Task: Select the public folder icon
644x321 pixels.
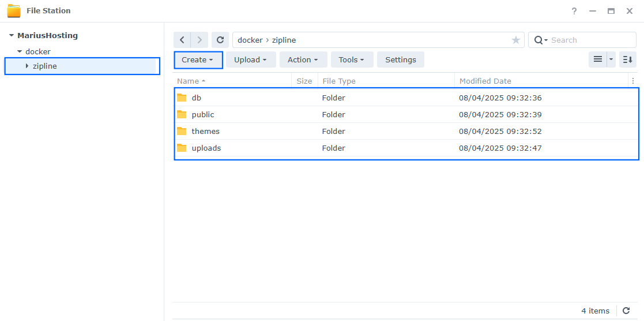Action: coord(182,114)
